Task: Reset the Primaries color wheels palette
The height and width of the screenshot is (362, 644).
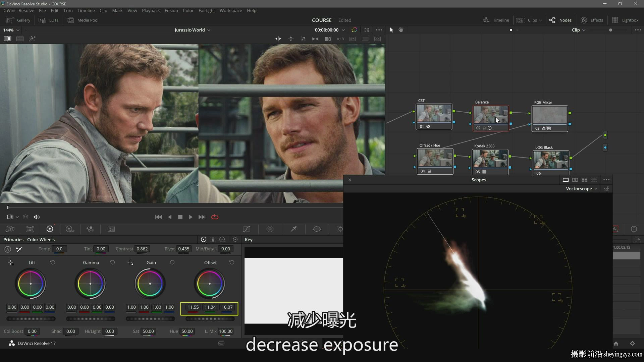Action: (x=235, y=240)
